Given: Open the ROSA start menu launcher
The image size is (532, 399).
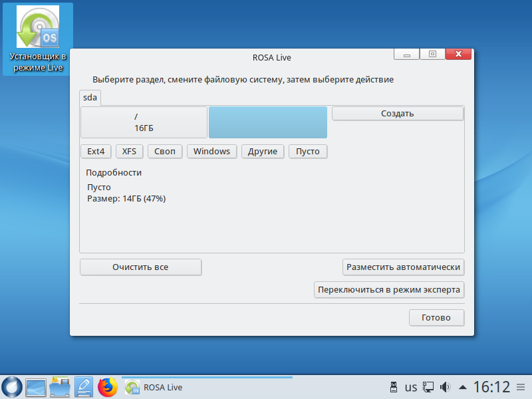Looking at the screenshot, I should tap(12, 387).
